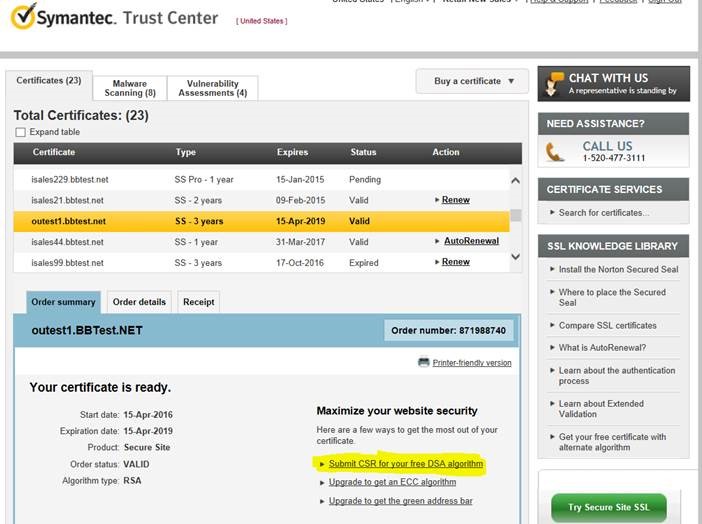
Task: Click the certificate list scroll-up arrow
Action: (x=515, y=180)
